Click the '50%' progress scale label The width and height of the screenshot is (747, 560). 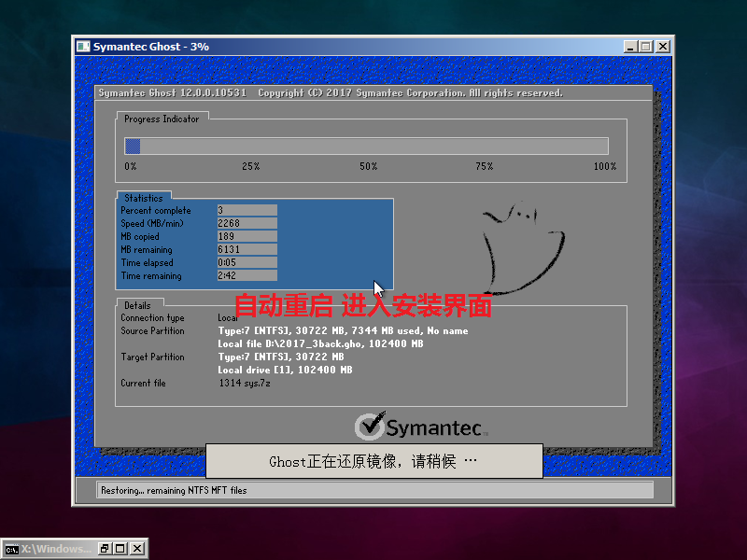(368, 166)
